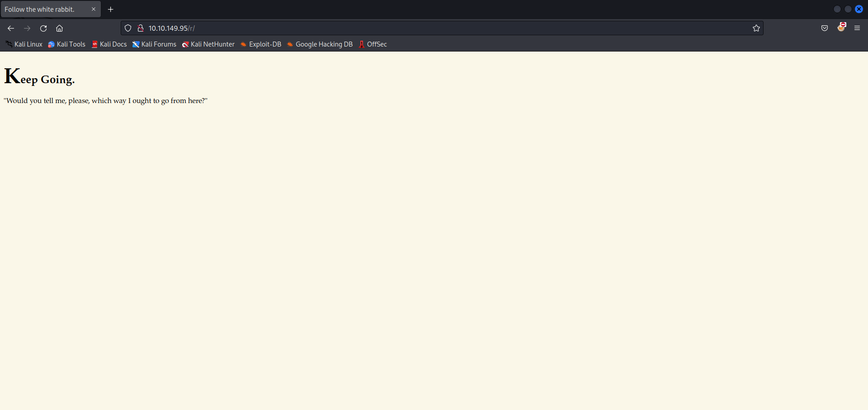
Task: Select the 'Follow the white rabbit.' tab
Action: [x=51, y=9]
